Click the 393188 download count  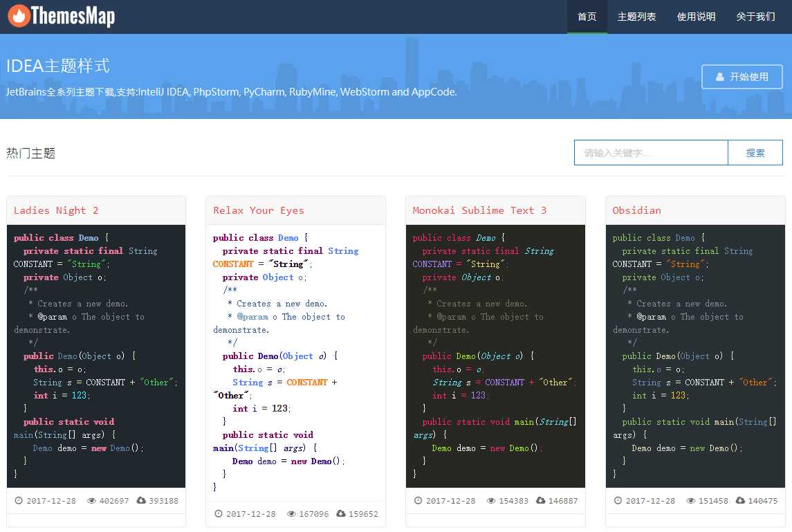[x=164, y=501]
